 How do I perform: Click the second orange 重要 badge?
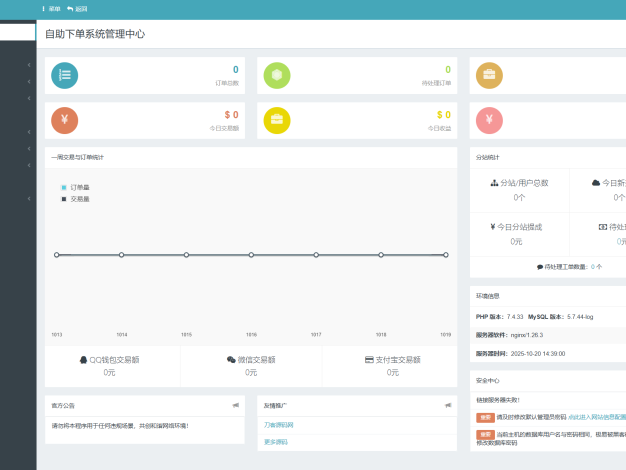pyautogui.click(x=485, y=434)
